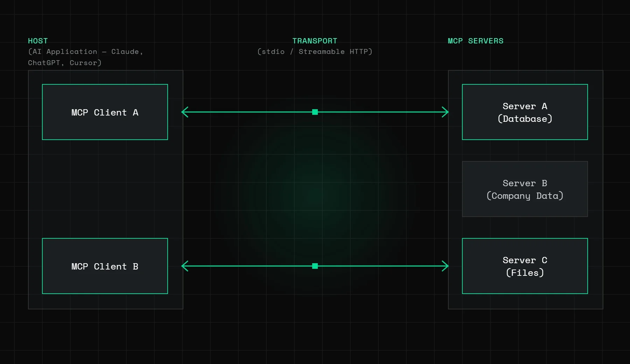Viewport: 630px width, 364px height.
Task: Click the HOST heading label
Action: tap(38, 41)
